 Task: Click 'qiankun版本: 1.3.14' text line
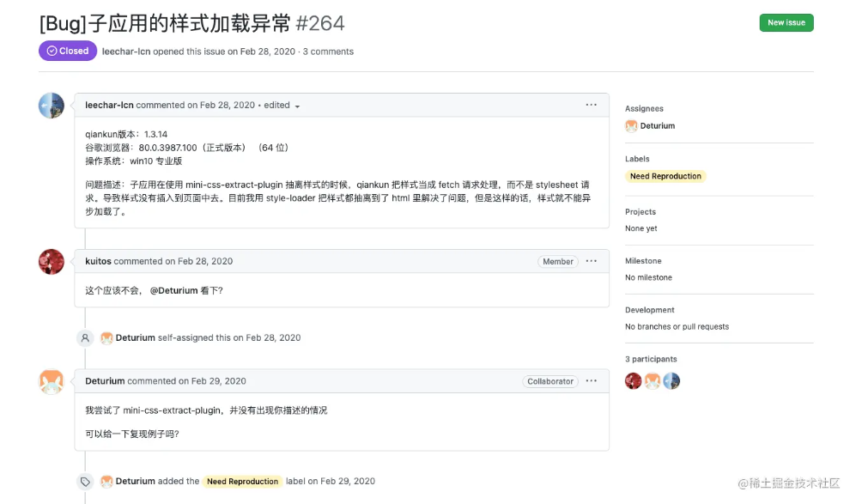pyautogui.click(x=126, y=134)
